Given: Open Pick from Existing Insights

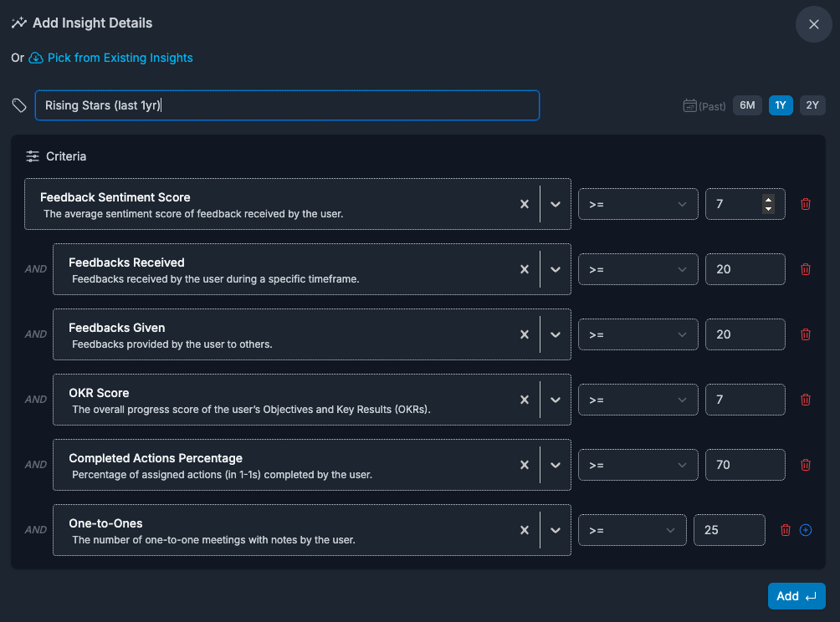Looking at the screenshot, I should [120, 58].
